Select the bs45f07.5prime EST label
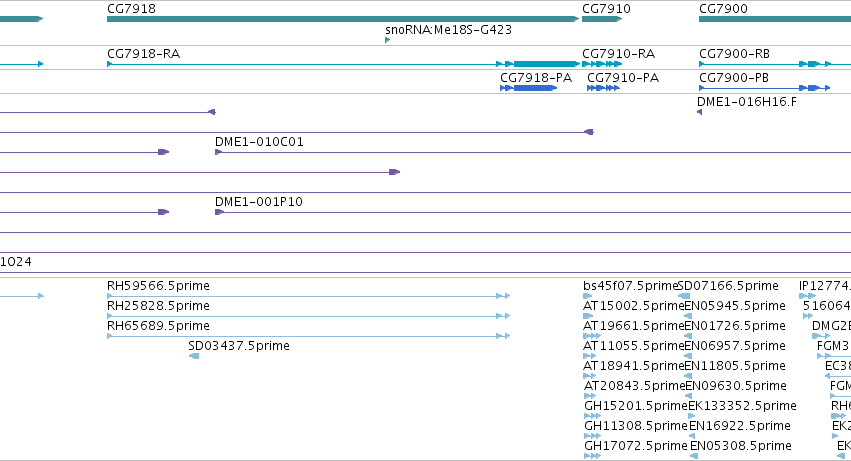Viewport: 851px width, 461px height. click(x=631, y=286)
